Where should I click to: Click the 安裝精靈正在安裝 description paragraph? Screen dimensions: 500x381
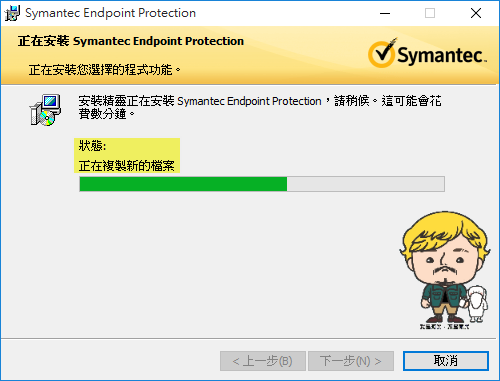[260, 107]
